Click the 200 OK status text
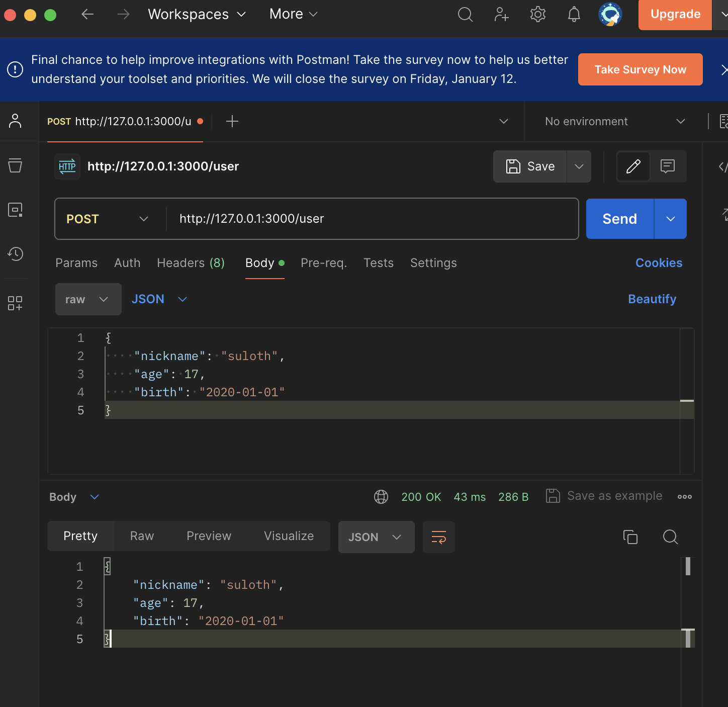Viewport: 728px width, 707px height. [x=421, y=497]
